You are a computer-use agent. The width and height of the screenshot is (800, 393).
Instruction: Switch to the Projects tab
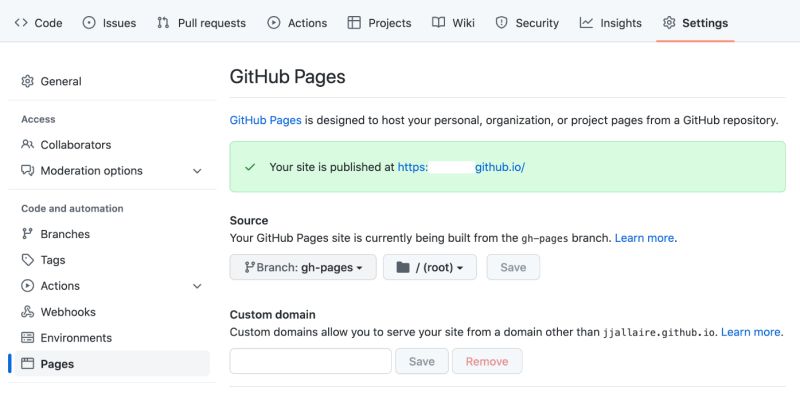point(379,23)
